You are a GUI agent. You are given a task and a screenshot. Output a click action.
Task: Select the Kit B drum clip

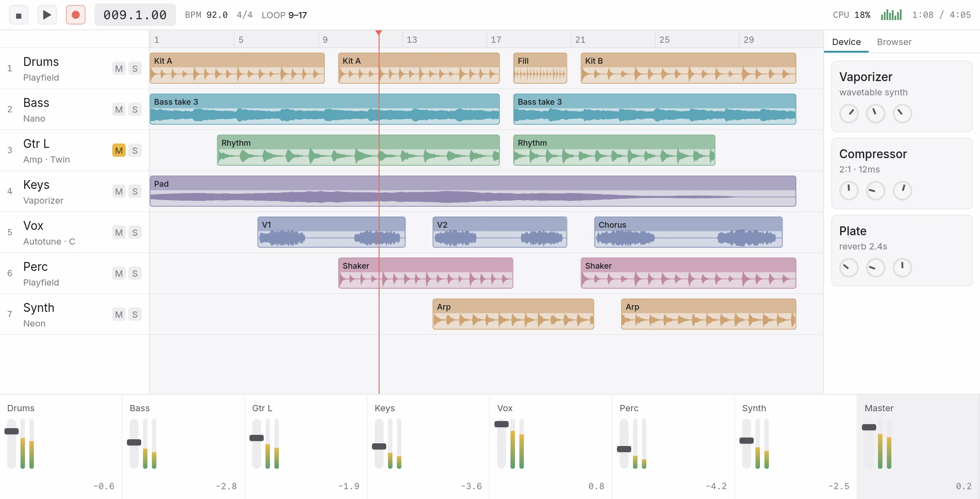coord(688,68)
